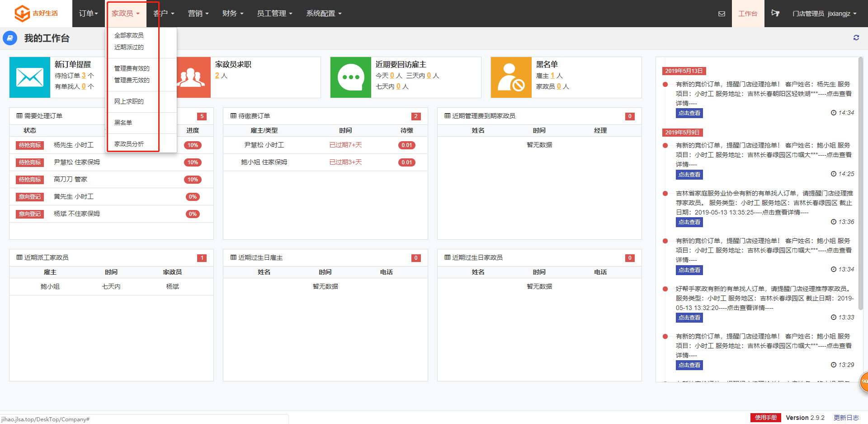Image resolution: width=868 pixels, height=424 pixels.
Task: Click 点击查看 for the 13:34 message
Action: tap(689, 270)
